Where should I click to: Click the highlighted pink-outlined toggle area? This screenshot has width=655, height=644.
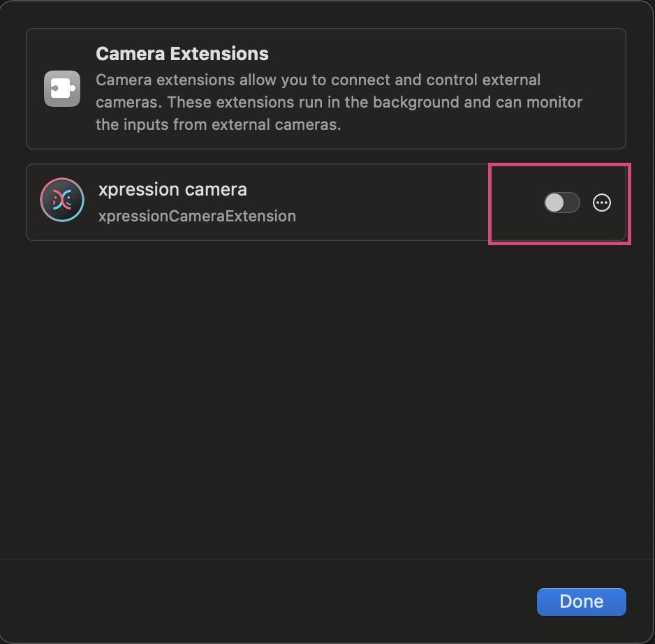click(x=561, y=203)
